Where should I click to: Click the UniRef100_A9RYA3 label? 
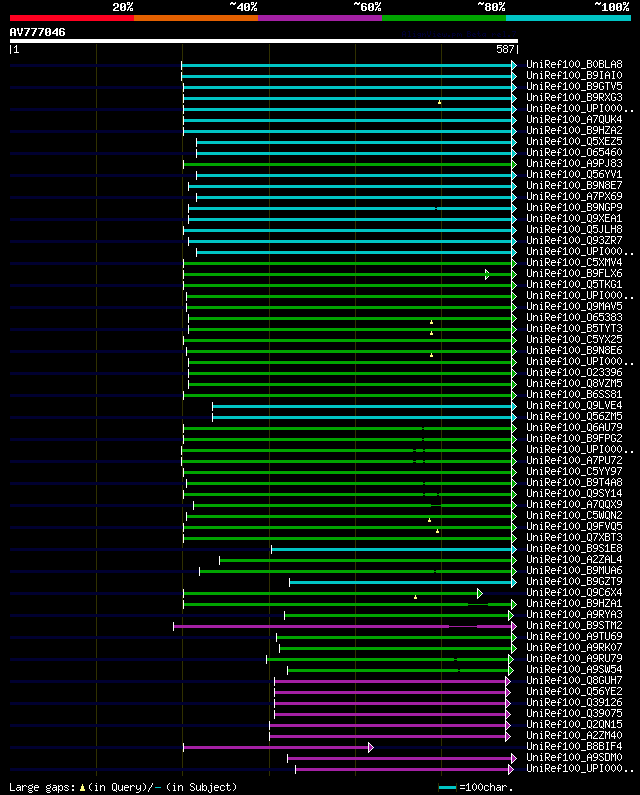(x=574, y=615)
